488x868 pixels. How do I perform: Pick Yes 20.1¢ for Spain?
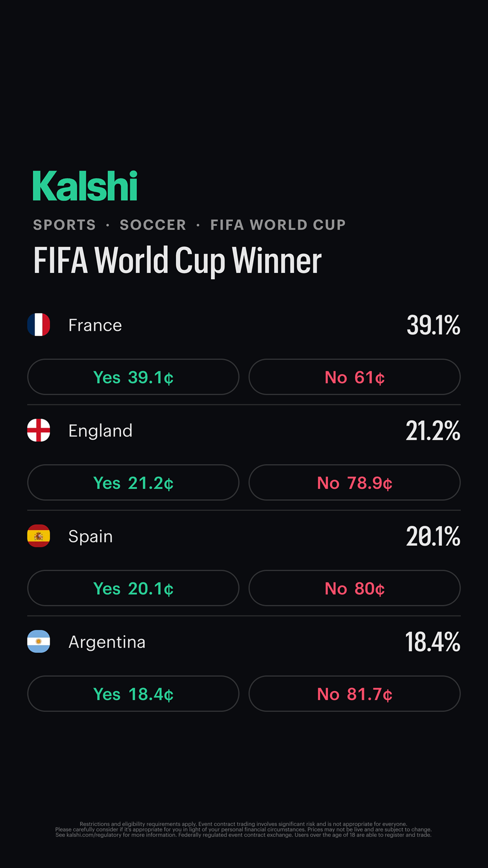tap(133, 588)
